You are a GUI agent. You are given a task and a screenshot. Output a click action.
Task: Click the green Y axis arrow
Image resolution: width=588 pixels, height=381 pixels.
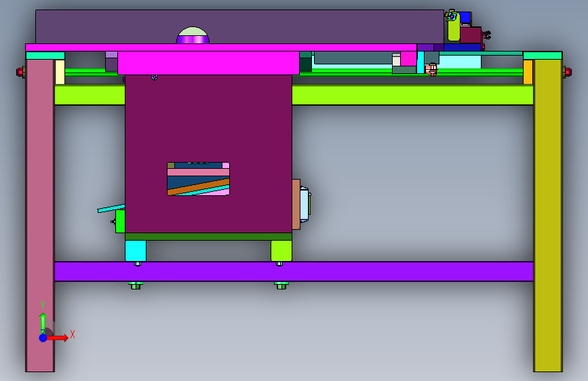click(x=43, y=323)
